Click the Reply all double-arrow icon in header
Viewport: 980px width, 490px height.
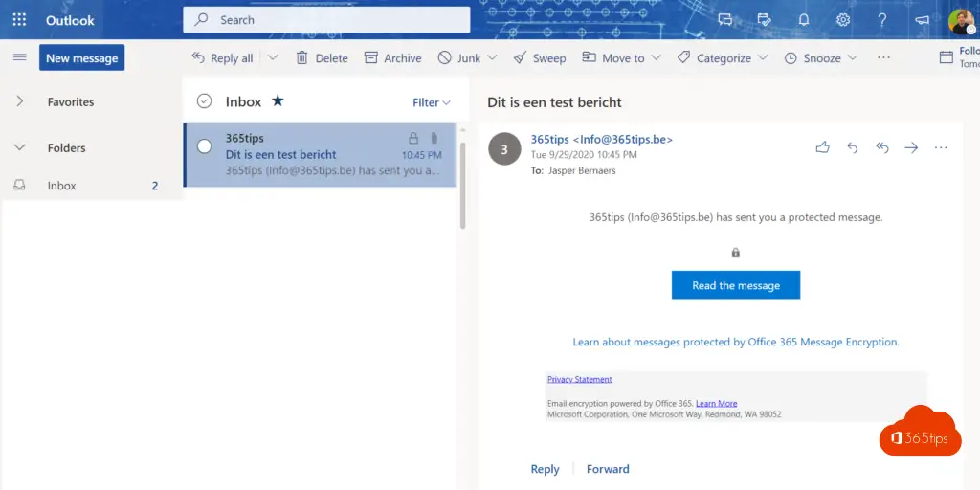(x=881, y=147)
